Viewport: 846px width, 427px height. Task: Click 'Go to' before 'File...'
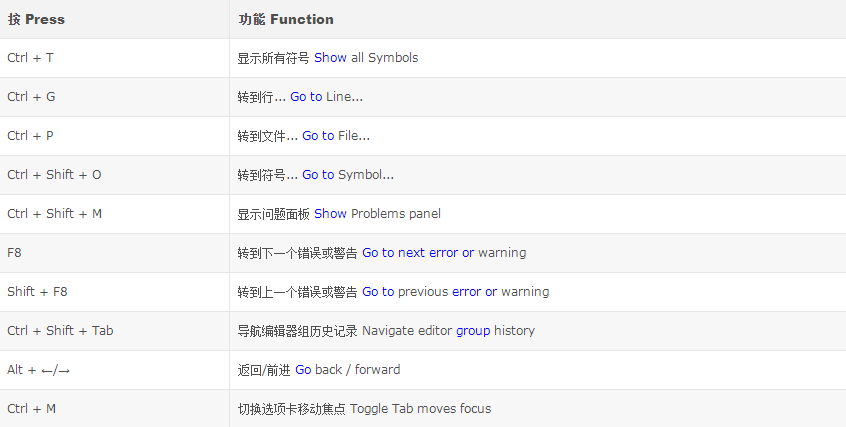point(318,135)
